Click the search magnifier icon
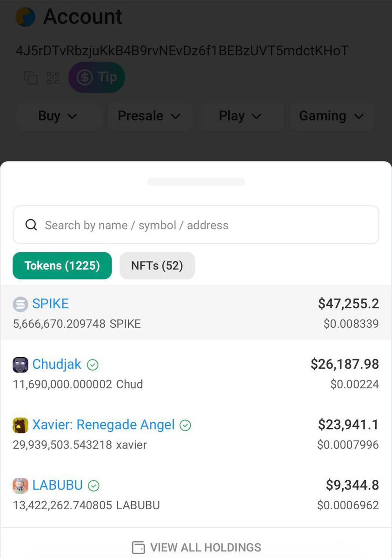392x558 pixels. (x=31, y=226)
